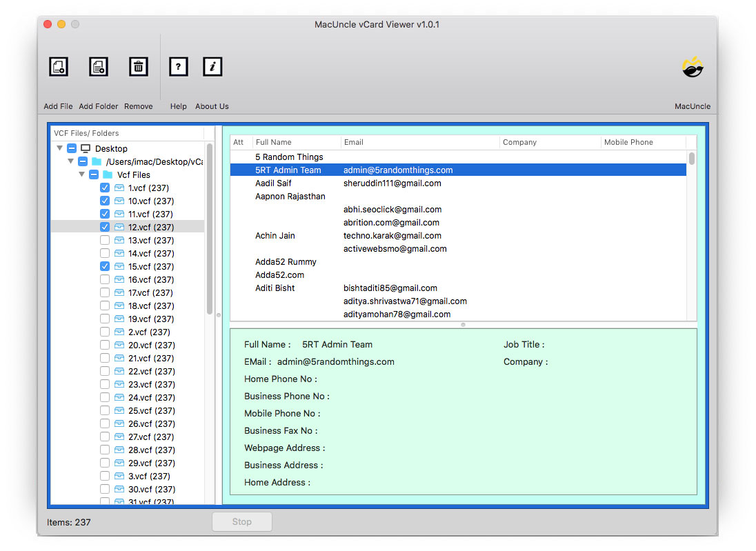
Task: Select the 29.vcf (237) file entry
Action: coord(151,463)
